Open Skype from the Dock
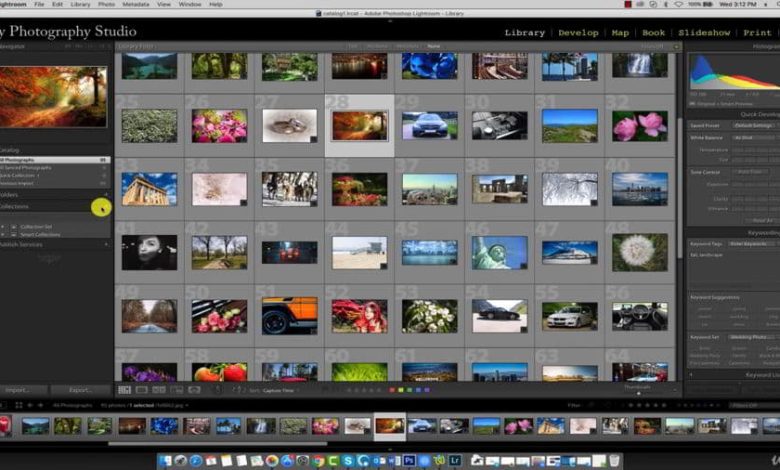This screenshot has width=780, height=470. point(348,461)
